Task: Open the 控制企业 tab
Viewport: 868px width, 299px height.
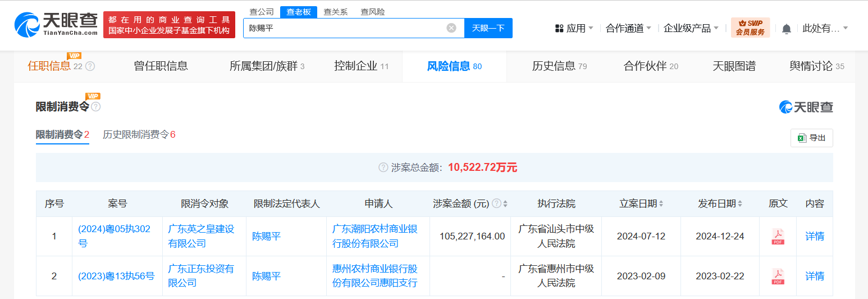Action: click(361, 66)
